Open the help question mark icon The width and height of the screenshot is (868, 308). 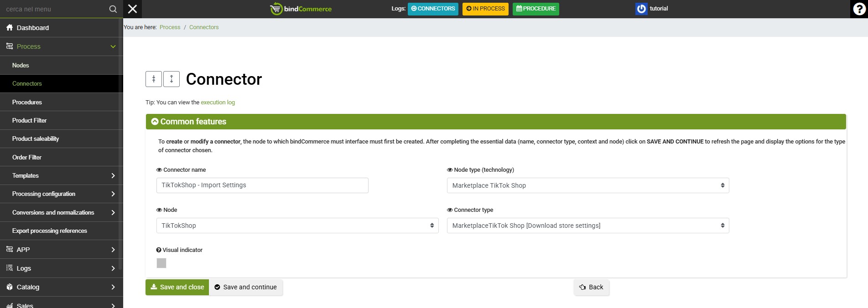[859, 9]
